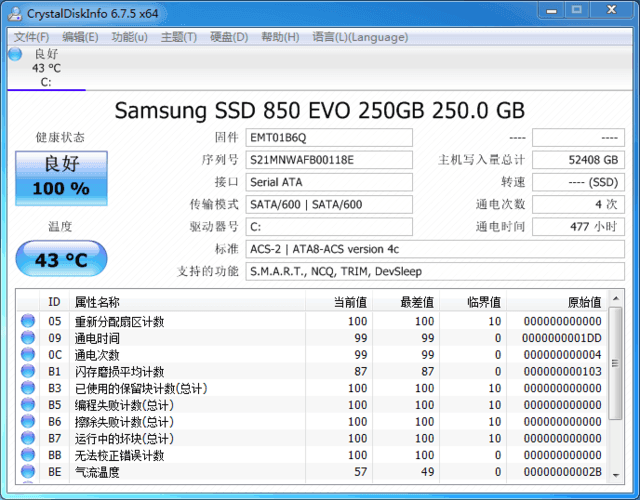Click the Samsung SSD 850 EVO 250GB title
Viewport: 640px width, 500px height.
pos(320,110)
